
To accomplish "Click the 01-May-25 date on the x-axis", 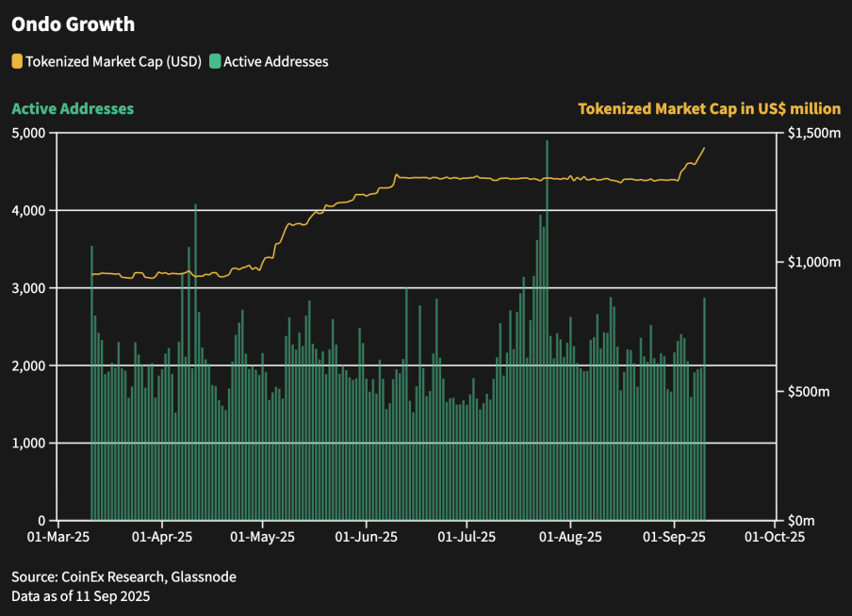I will 263,537.
